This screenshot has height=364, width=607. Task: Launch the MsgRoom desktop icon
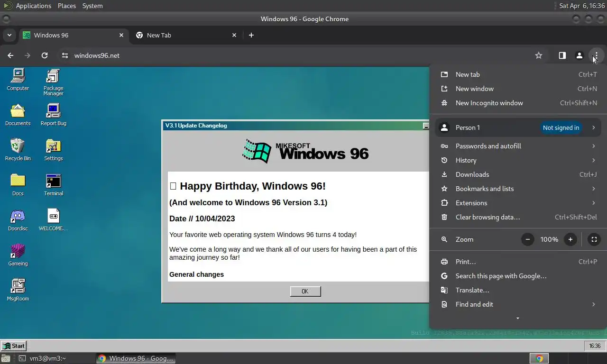tap(18, 290)
